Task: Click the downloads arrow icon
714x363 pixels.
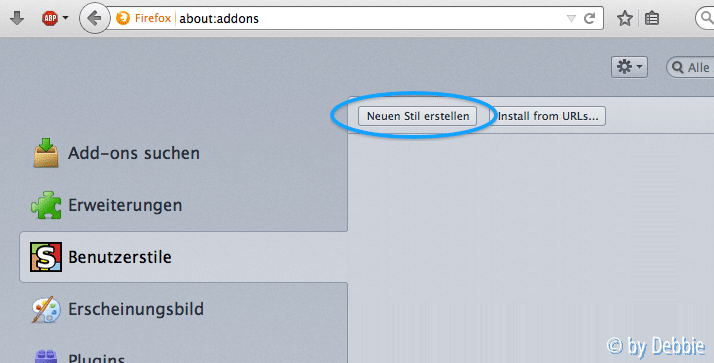Action: 17,18
